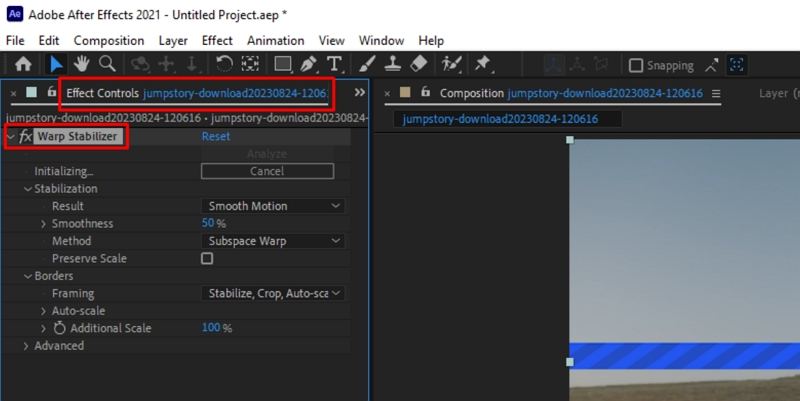
Task: Click the View Axis mode icon
Action: [601, 65]
